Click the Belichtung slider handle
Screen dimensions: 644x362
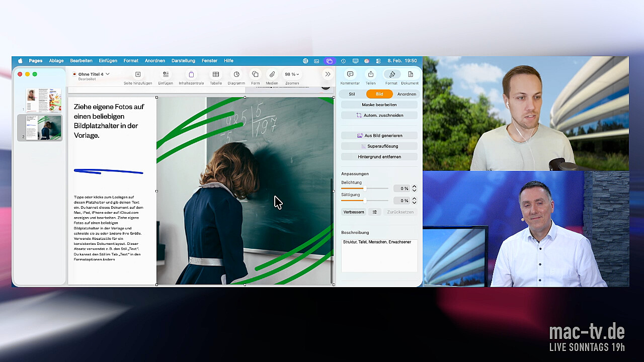[x=364, y=189]
